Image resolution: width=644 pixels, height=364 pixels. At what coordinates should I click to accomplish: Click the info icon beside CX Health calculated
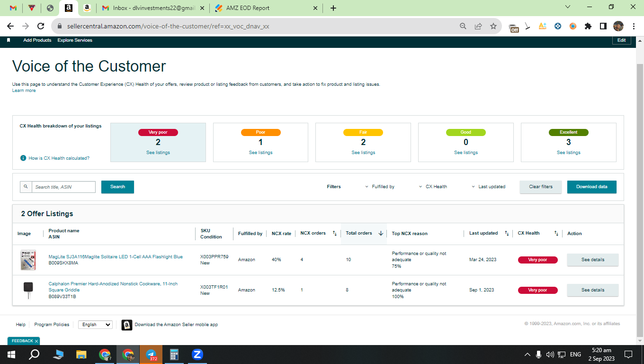pos(23,158)
